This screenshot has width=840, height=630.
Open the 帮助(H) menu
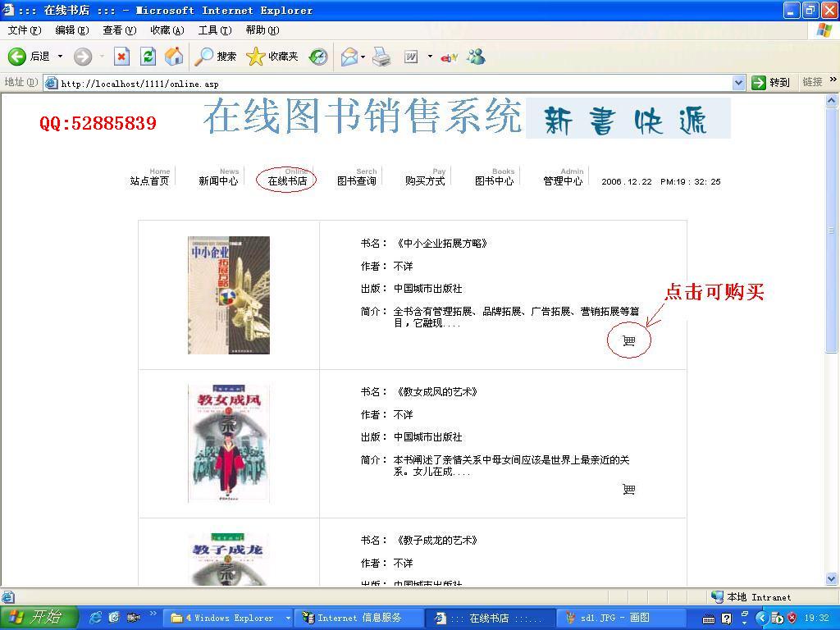[262, 30]
